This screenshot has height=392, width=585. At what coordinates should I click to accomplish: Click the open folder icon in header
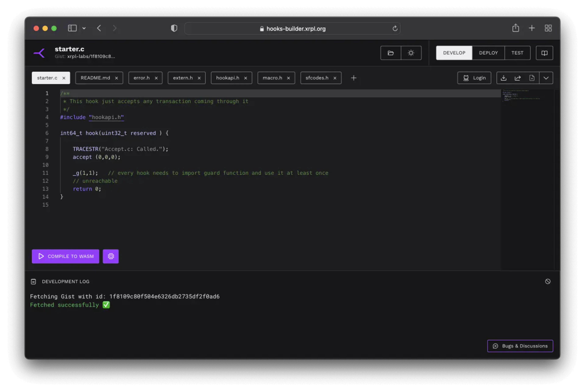391,53
